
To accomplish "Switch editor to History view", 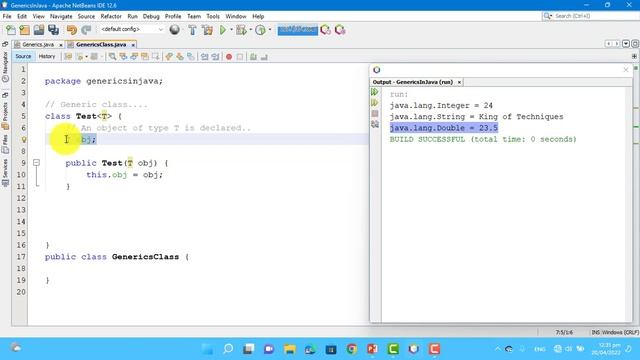I will (47, 56).
